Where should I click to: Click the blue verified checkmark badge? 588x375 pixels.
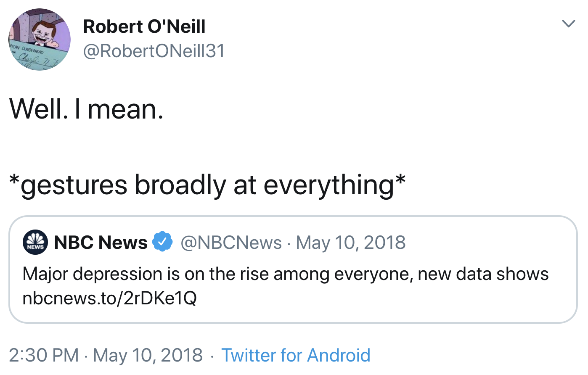pyautogui.click(x=162, y=242)
